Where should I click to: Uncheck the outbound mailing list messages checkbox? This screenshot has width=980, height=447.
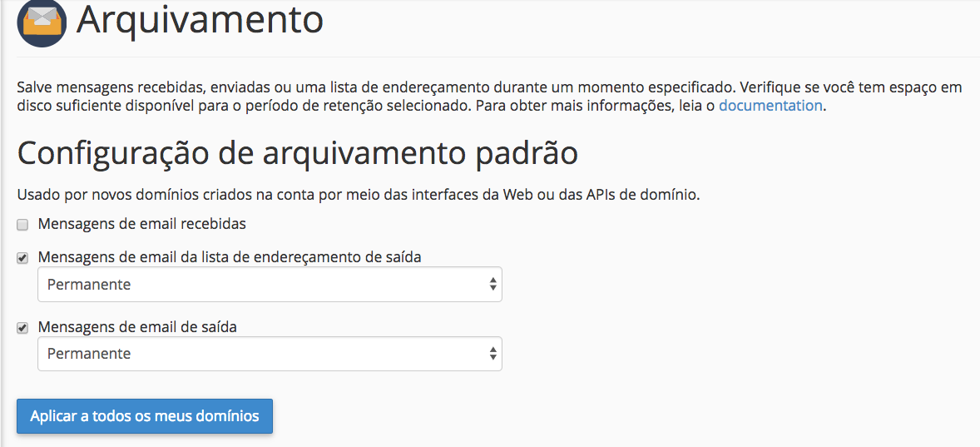(x=23, y=258)
